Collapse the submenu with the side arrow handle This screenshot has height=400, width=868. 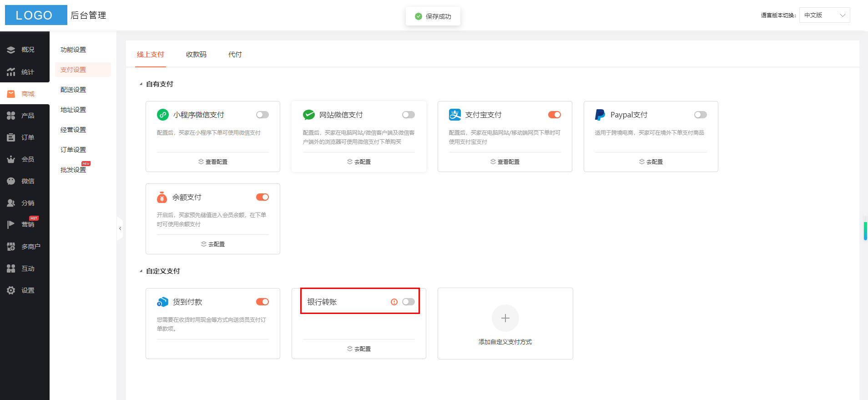pyautogui.click(x=120, y=228)
